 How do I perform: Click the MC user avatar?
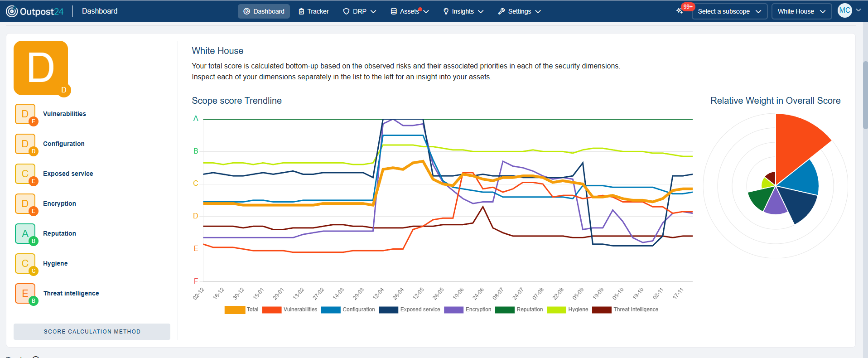[844, 10]
